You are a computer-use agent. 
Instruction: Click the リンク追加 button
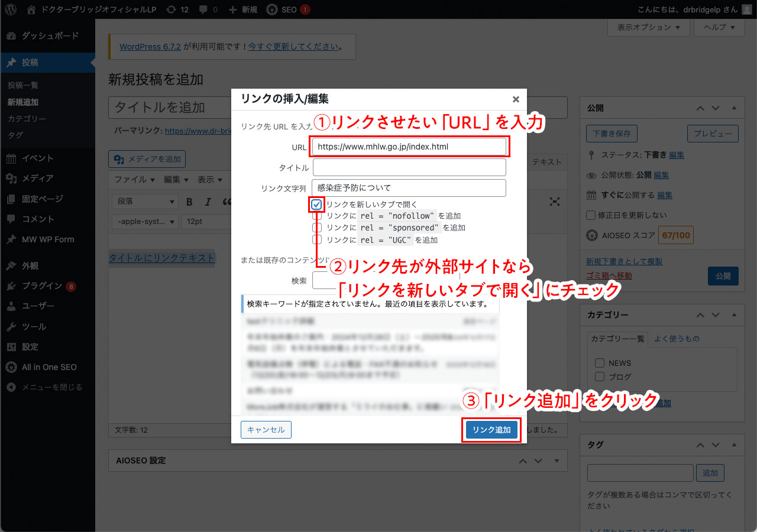[491, 430]
